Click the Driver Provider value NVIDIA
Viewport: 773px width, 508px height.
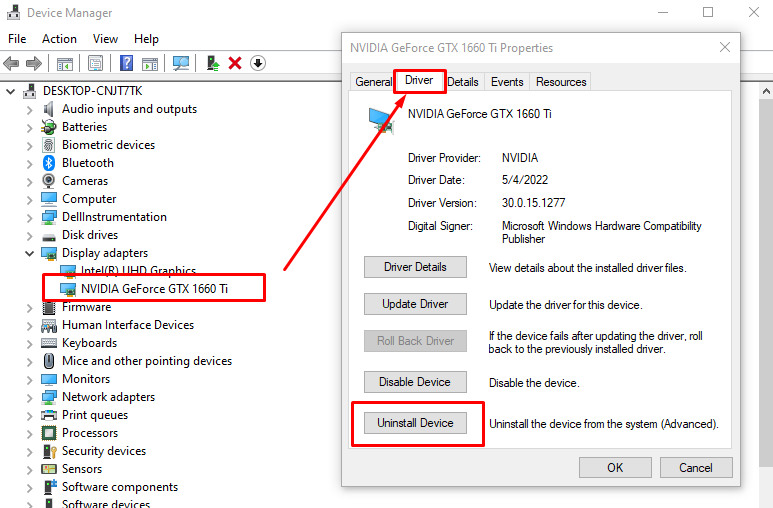(520, 158)
